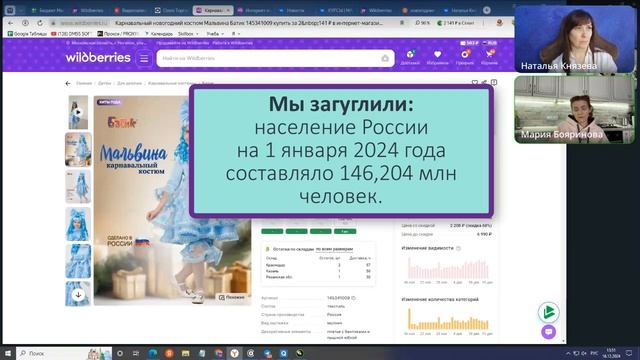Click the Wildberries logo
Image resolution: width=640 pixels, height=360 pixels.
coord(98,58)
